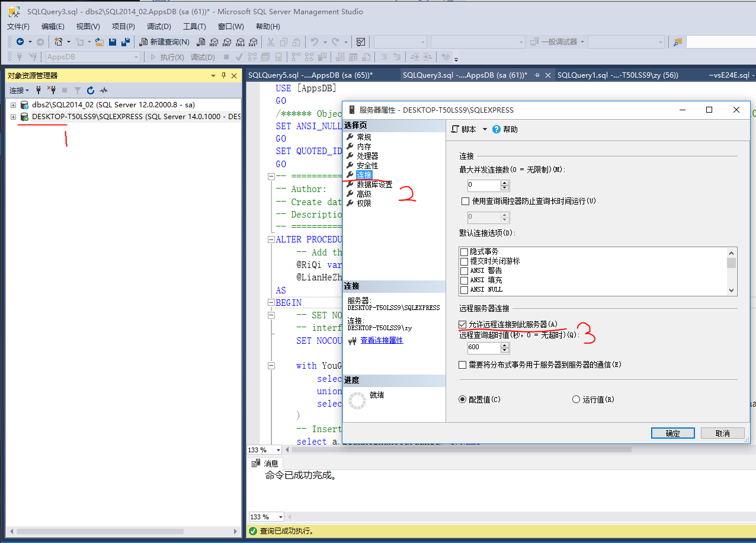
Task: Open the 文件(F) menu
Action: click(18, 27)
